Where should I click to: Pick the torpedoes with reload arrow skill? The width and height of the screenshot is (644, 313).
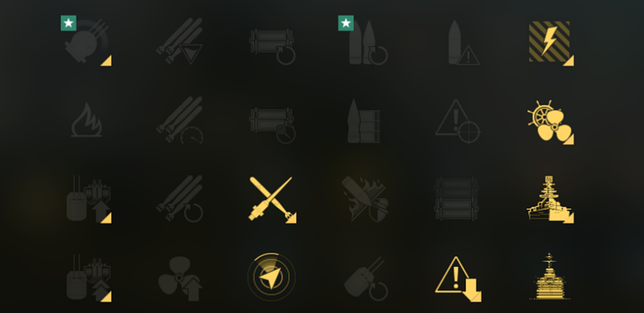[179, 199]
